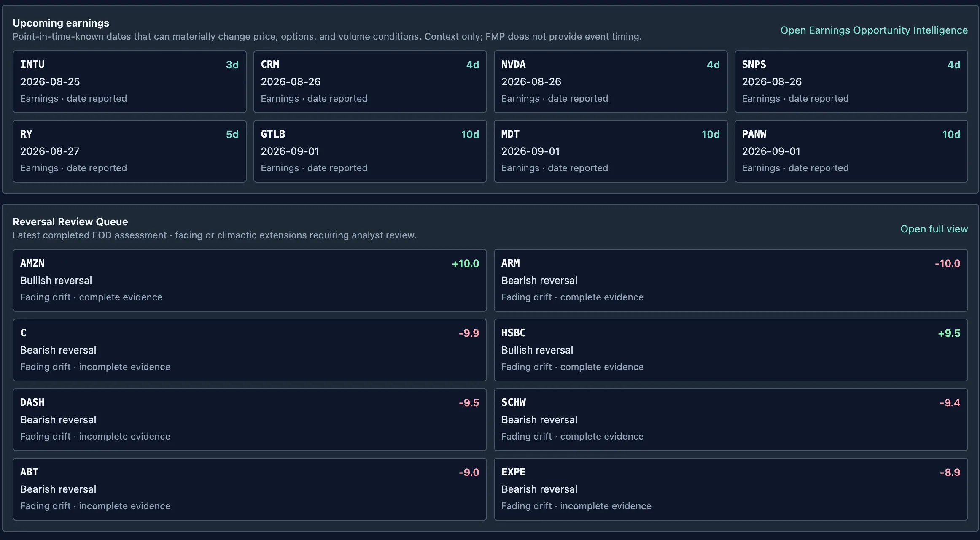The image size is (980, 540).
Task: Click the EXPE -8.9 score value
Action: (x=950, y=472)
